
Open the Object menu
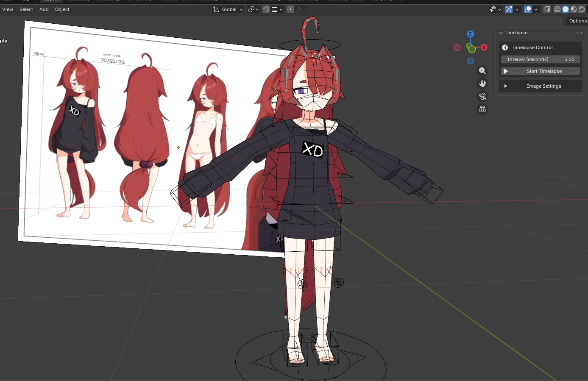pyautogui.click(x=62, y=9)
